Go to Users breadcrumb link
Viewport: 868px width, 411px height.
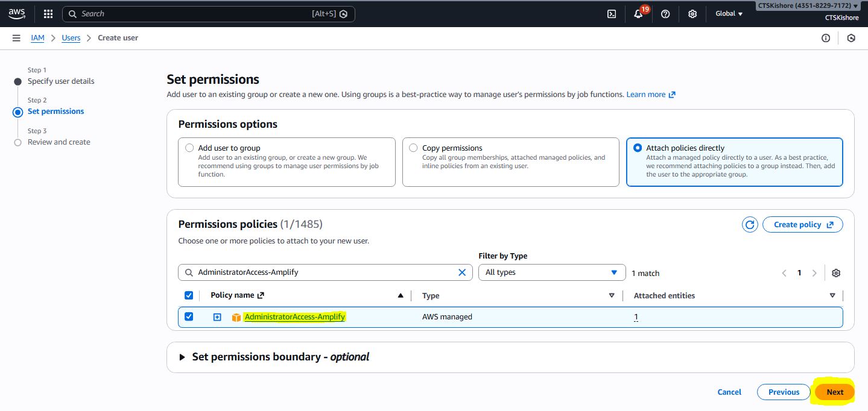click(x=71, y=38)
